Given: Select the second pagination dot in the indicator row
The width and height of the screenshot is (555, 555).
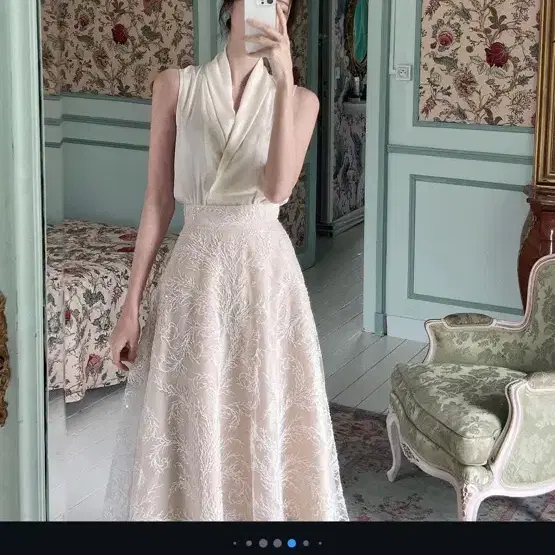Looking at the screenshot, I should point(249,543).
